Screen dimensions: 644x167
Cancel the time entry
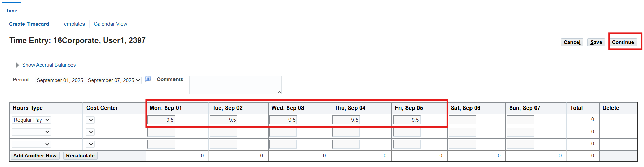pos(572,42)
